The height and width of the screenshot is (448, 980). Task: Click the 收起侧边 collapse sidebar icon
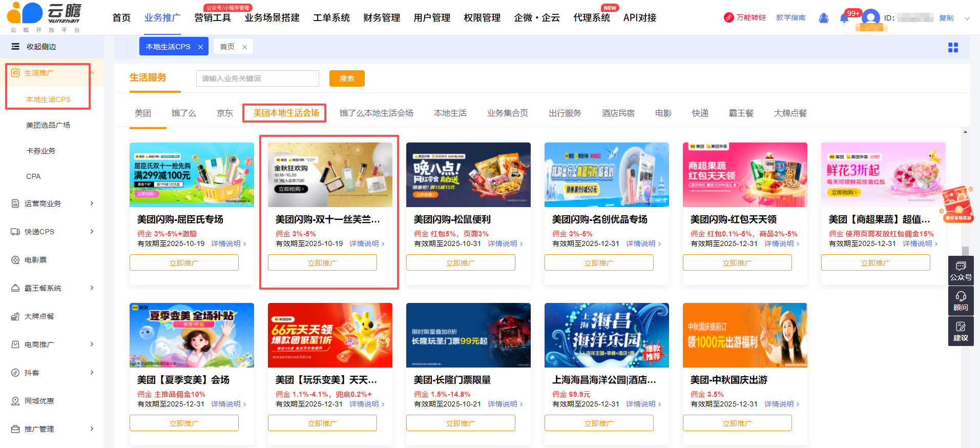15,47
